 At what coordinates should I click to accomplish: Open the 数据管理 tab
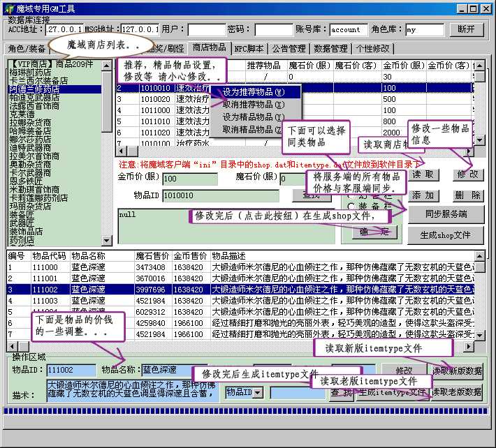click(330, 49)
